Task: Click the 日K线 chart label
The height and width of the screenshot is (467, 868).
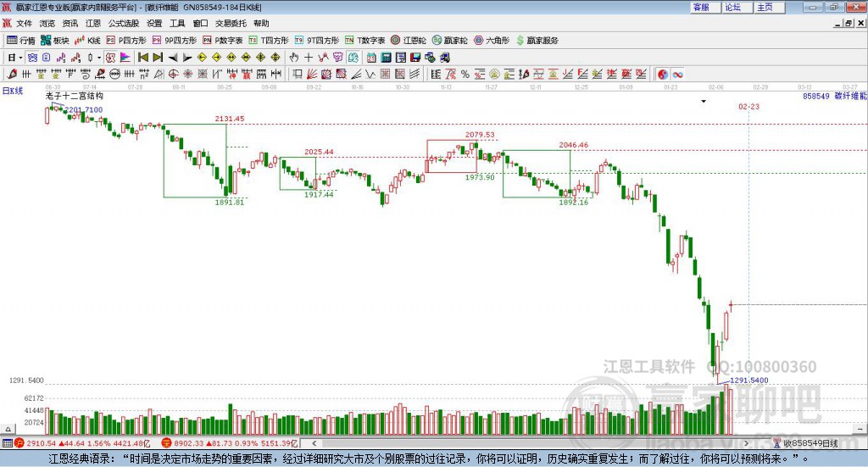Action: (x=13, y=91)
